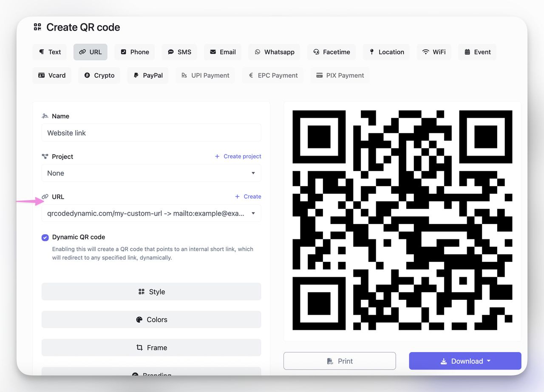Expand the Colors section
The image size is (544, 392).
151,319
